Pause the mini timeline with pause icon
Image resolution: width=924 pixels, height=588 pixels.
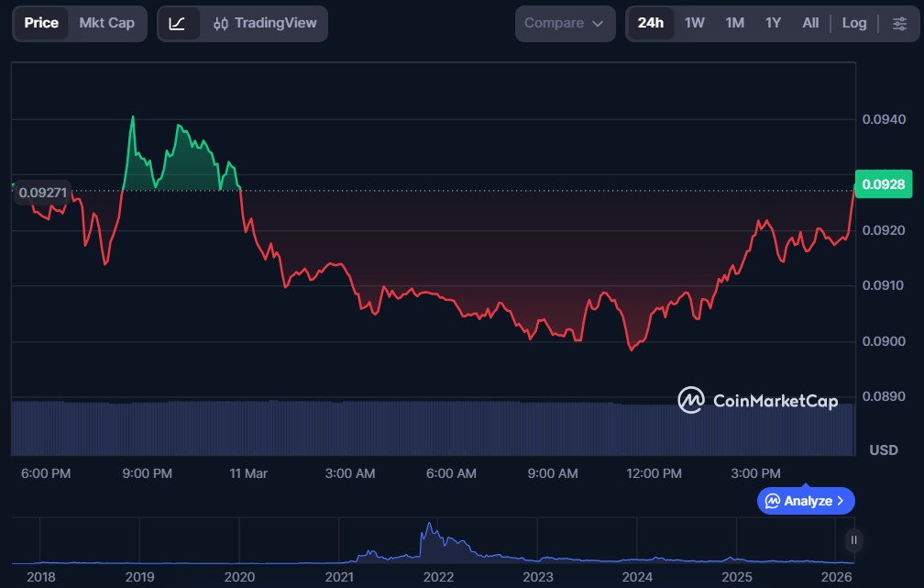point(853,539)
